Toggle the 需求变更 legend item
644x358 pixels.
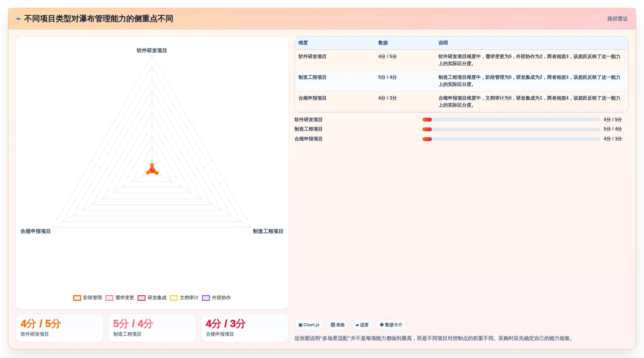click(120, 298)
